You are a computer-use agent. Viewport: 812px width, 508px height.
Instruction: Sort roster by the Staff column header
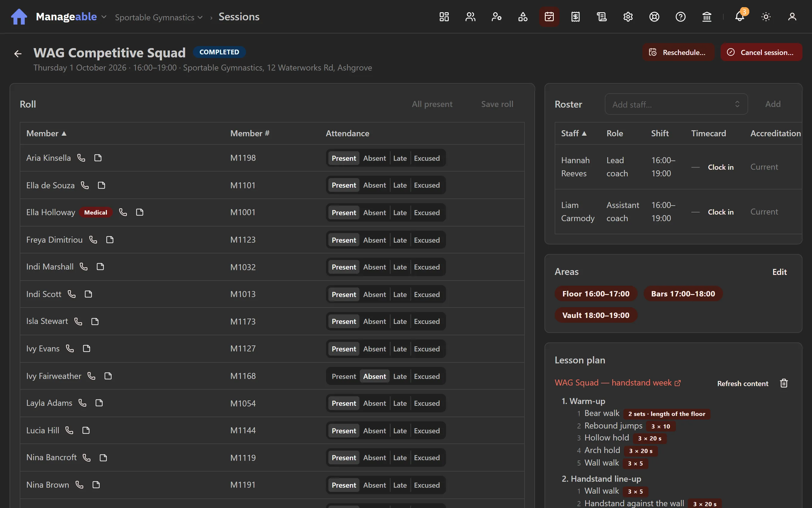pos(574,133)
